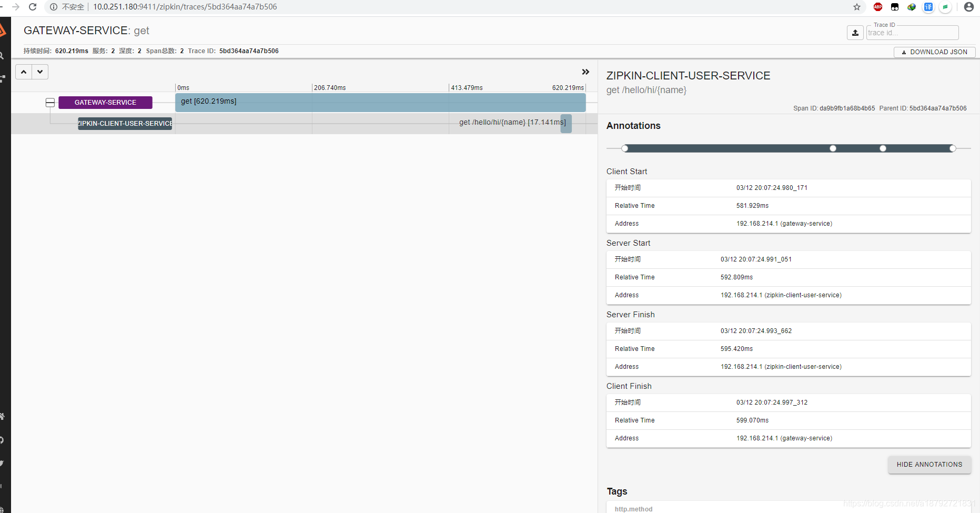This screenshot has width=980, height=513.
Task: Select next span with down arrow
Action: coord(40,72)
